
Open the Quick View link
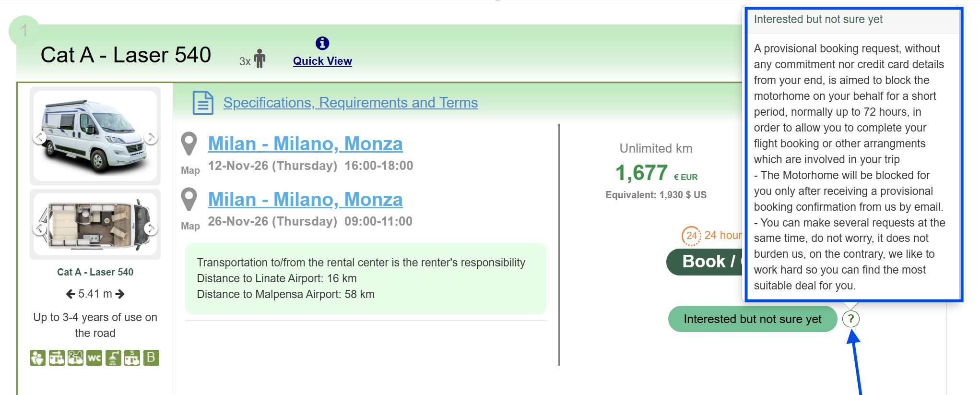click(322, 61)
